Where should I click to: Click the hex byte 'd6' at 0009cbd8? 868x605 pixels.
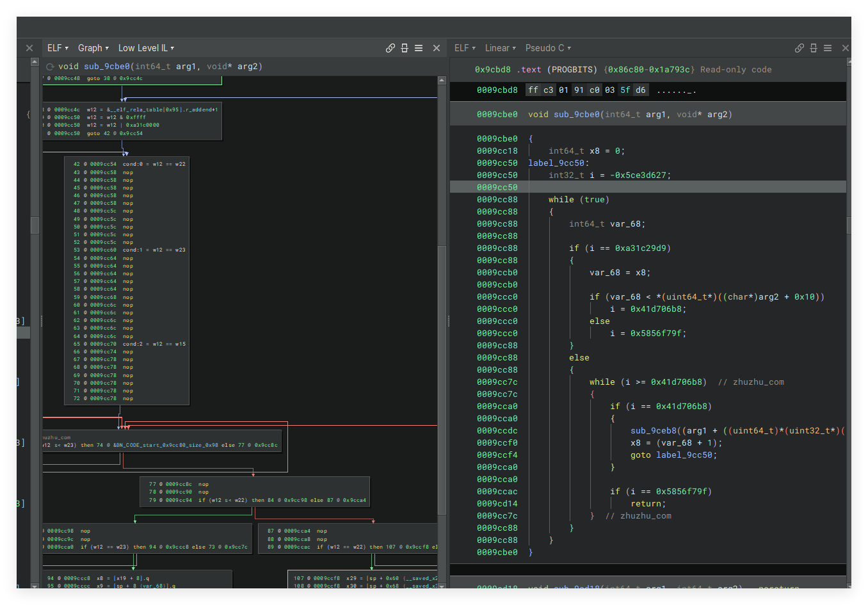[x=641, y=90]
